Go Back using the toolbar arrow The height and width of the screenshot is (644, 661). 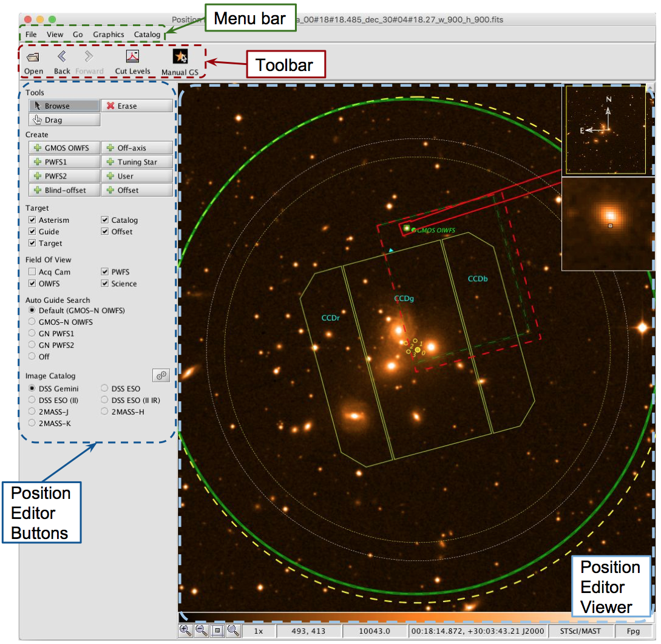point(62,56)
